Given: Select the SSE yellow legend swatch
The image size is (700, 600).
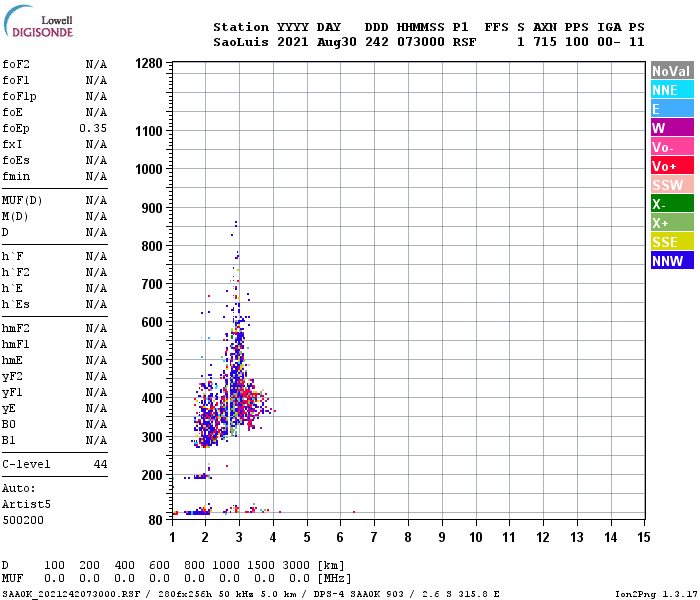Looking at the screenshot, I should pos(672,242).
